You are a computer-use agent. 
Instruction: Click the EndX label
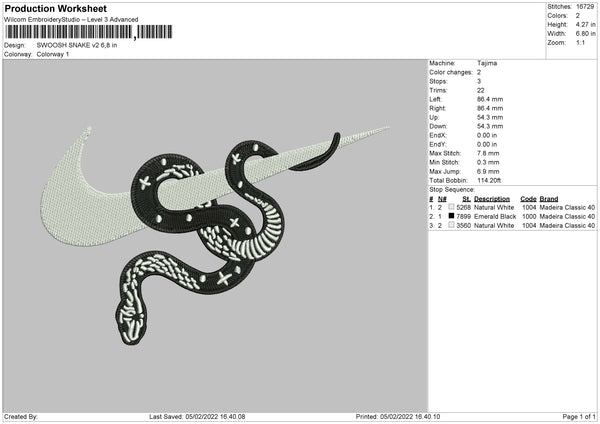pyautogui.click(x=438, y=135)
